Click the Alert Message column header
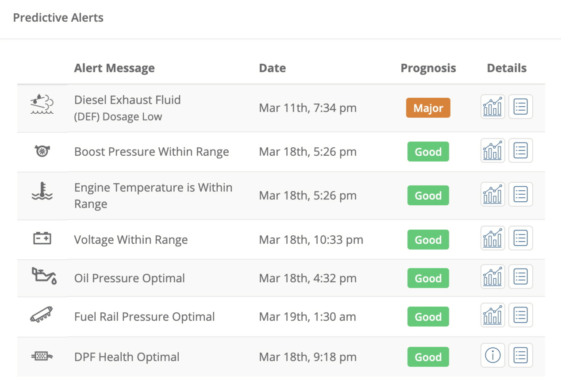The height and width of the screenshot is (392, 561). tap(115, 68)
